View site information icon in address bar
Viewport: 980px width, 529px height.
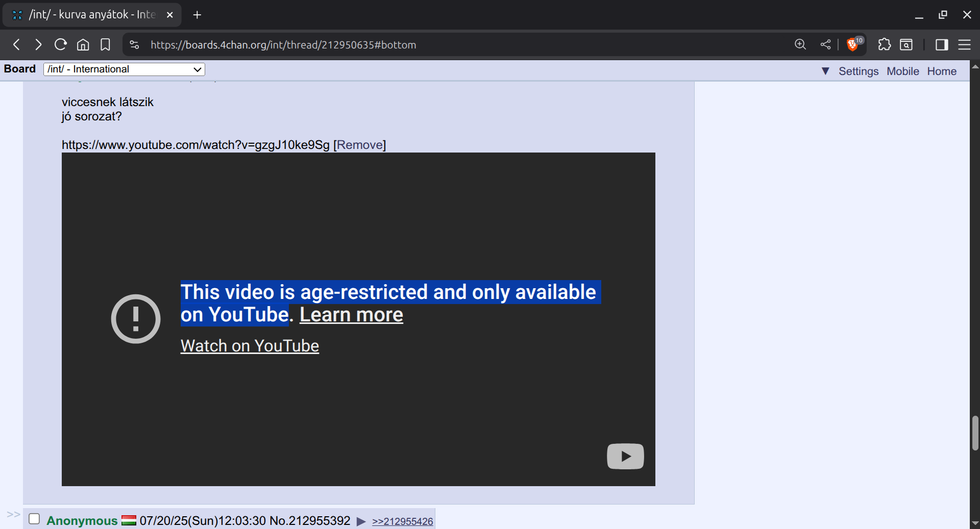pyautogui.click(x=134, y=45)
